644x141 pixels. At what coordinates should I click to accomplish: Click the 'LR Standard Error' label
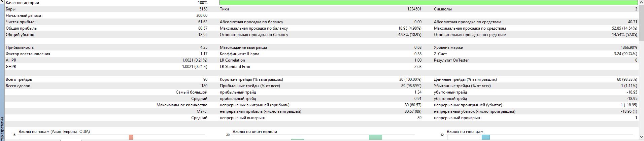coord(235,67)
